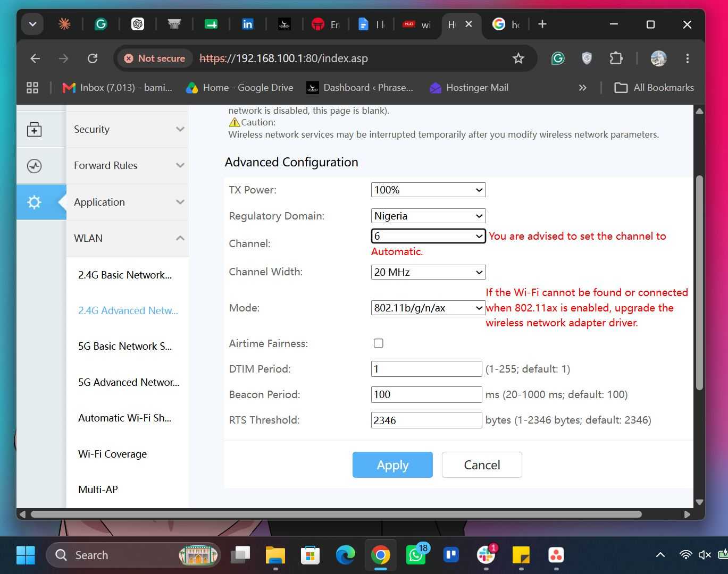Reload the router page

coord(93,58)
